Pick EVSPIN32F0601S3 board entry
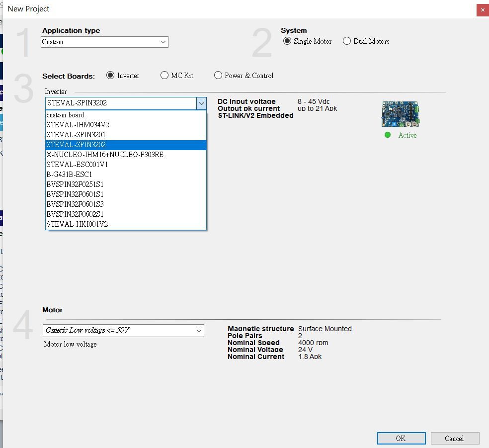 click(x=126, y=204)
